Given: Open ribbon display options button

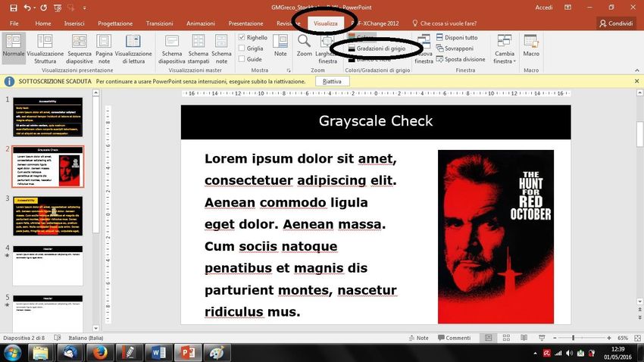Looking at the screenshot, I should [x=568, y=8].
